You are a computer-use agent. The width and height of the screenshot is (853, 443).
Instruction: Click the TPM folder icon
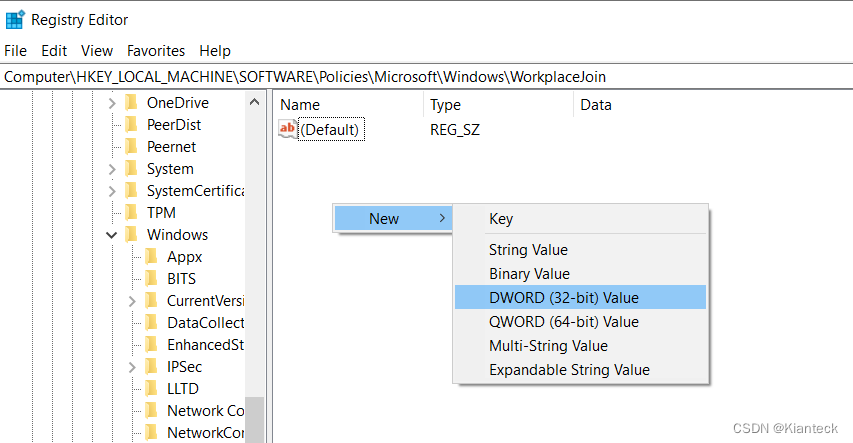(131, 213)
